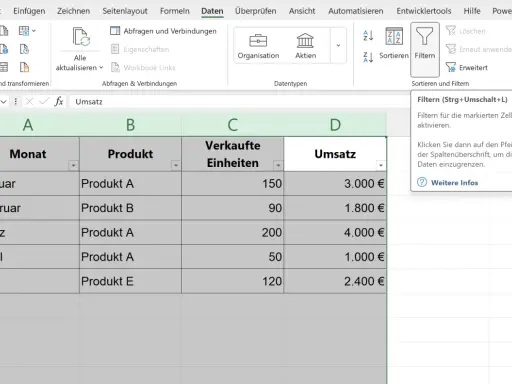Click the Eigenschaften option
Viewport: 512px width, 384px height.
pos(140,49)
